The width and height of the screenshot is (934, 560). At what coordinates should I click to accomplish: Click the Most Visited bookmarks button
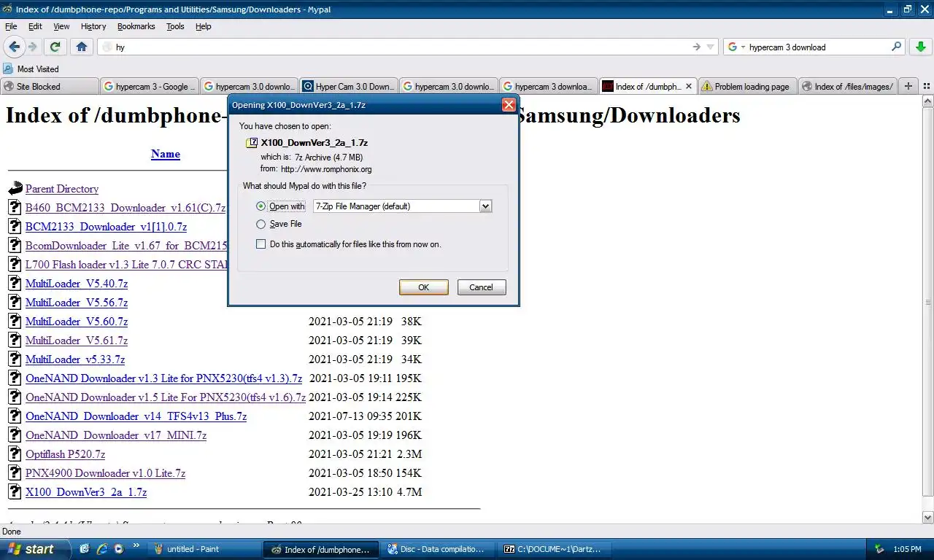click(31, 69)
